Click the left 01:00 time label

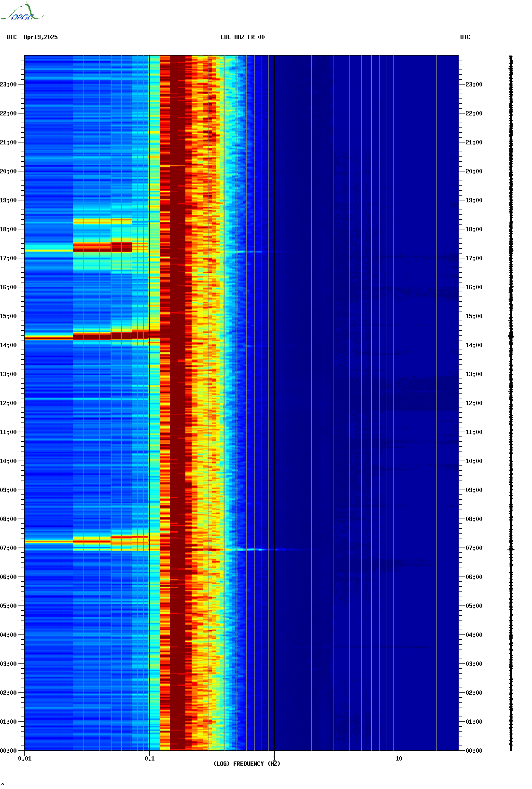pyautogui.click(x=8, y=722)
